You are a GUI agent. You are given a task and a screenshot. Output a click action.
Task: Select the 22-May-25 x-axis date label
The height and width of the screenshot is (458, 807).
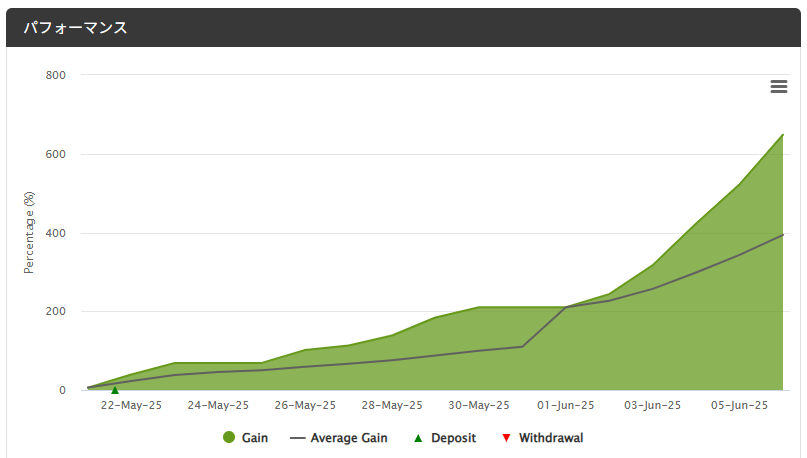click(132, 406)
